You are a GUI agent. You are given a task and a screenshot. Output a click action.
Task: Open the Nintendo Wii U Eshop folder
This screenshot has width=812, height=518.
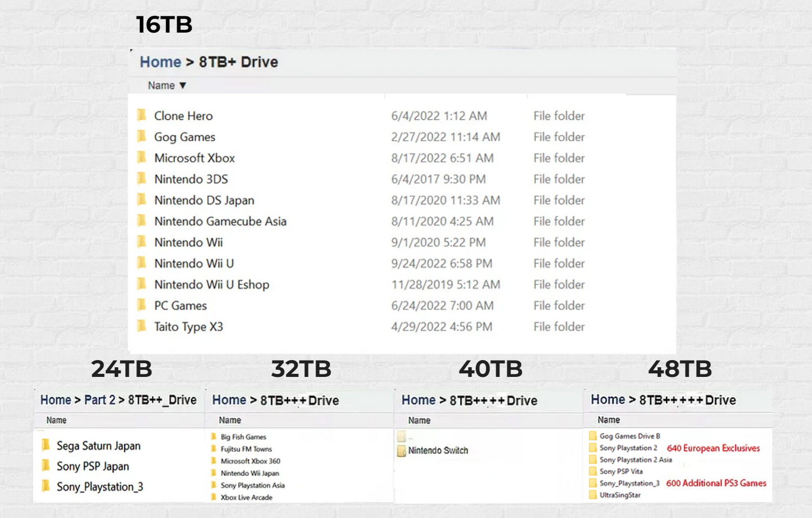211,285
